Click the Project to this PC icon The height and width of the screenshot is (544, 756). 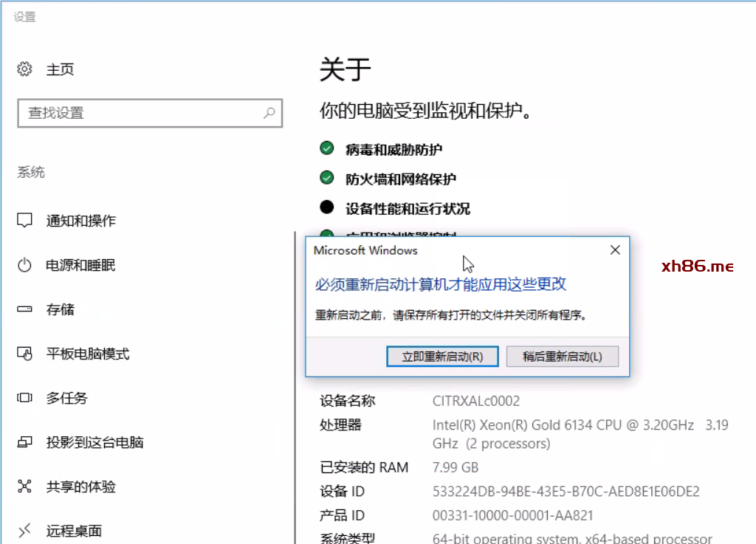tap(24, 442)
